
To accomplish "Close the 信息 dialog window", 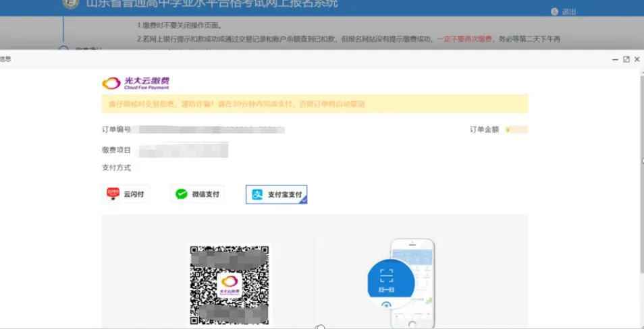I will (637, 59).
